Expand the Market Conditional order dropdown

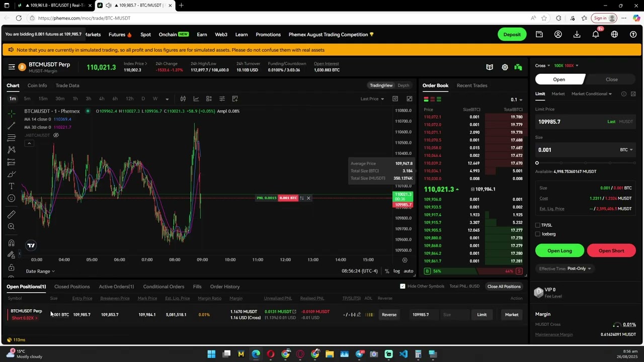592,94
